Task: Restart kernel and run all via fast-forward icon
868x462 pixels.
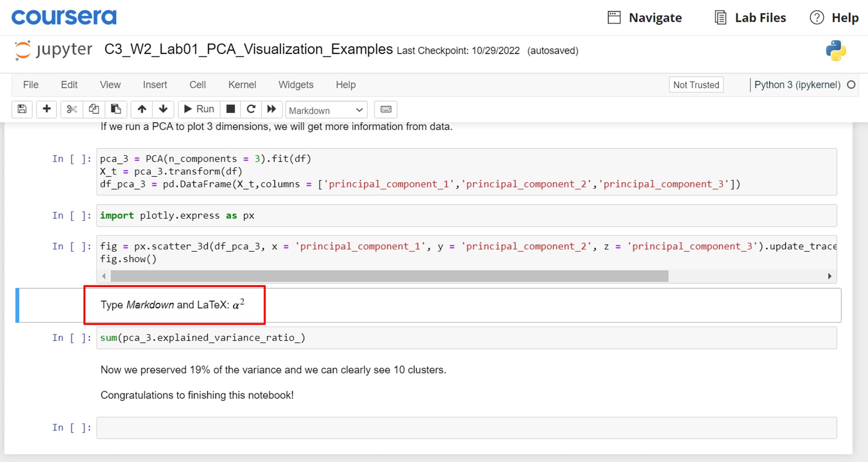Action: (x=271, y=109)
